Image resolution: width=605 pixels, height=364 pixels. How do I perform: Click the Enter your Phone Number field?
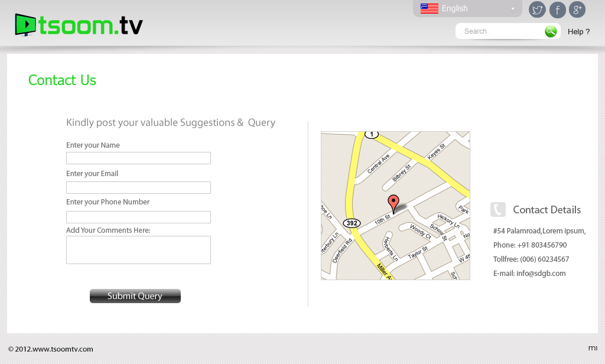pos(138,217)
